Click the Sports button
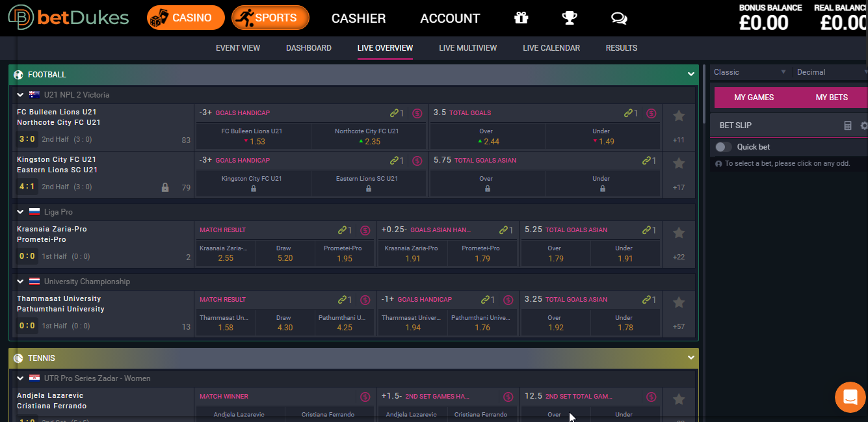 pos(270,18)
